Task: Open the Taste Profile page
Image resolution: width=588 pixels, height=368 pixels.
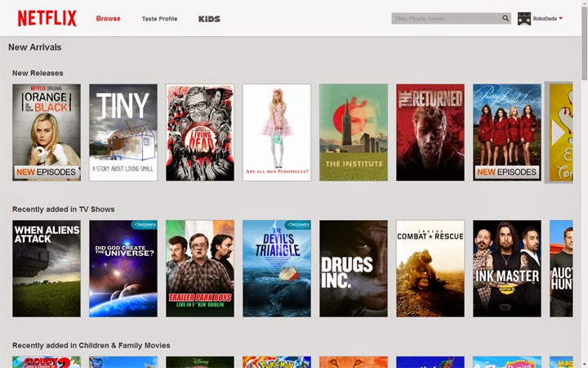Action: pyautogui.click(x=159, y=19)
